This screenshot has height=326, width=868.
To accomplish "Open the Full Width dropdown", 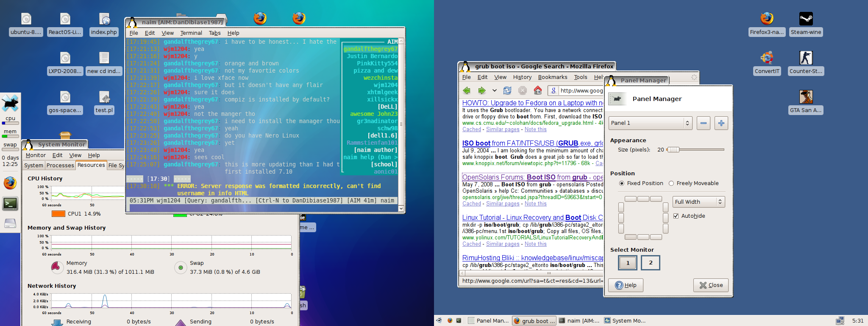I will [698, 202].
